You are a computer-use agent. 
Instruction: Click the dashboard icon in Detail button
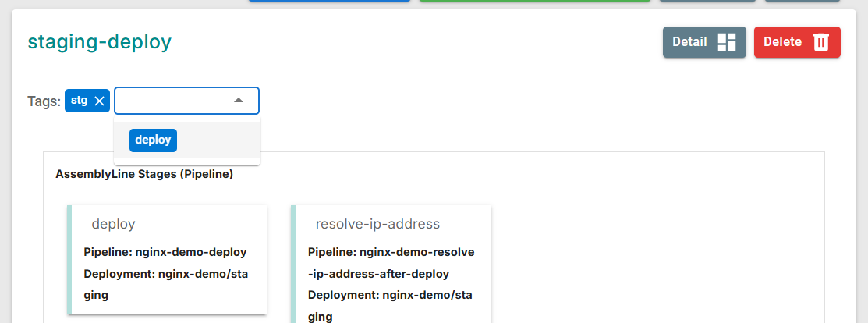point(727,42)
